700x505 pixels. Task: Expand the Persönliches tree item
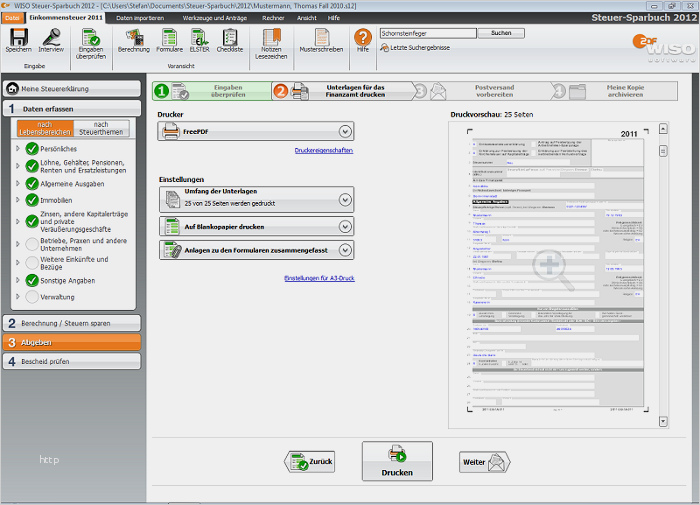point(17,148)
